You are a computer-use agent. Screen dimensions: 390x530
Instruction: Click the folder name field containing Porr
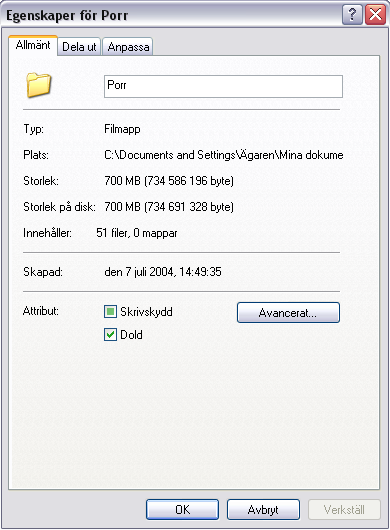[223, 87]
